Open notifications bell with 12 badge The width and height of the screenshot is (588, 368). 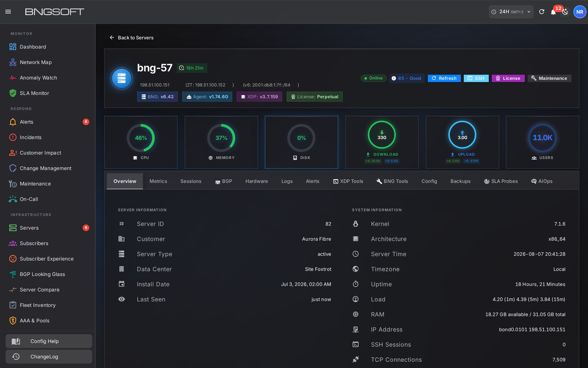(553, 12)
